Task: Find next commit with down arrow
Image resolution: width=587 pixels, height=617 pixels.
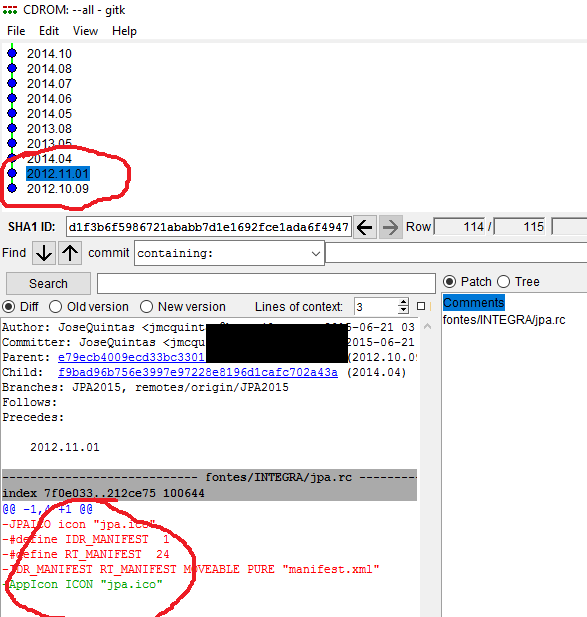Action: [x=44, y=253]
